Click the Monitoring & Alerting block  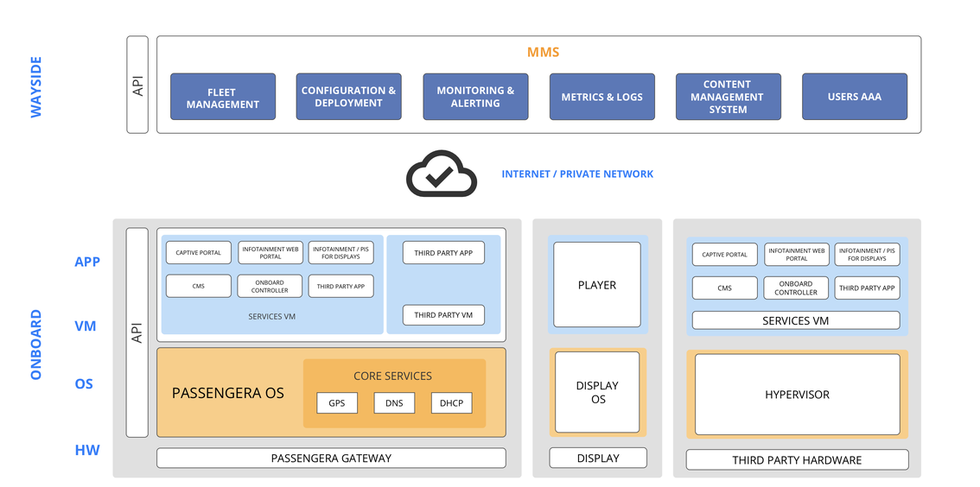click(x=475, y=97)
